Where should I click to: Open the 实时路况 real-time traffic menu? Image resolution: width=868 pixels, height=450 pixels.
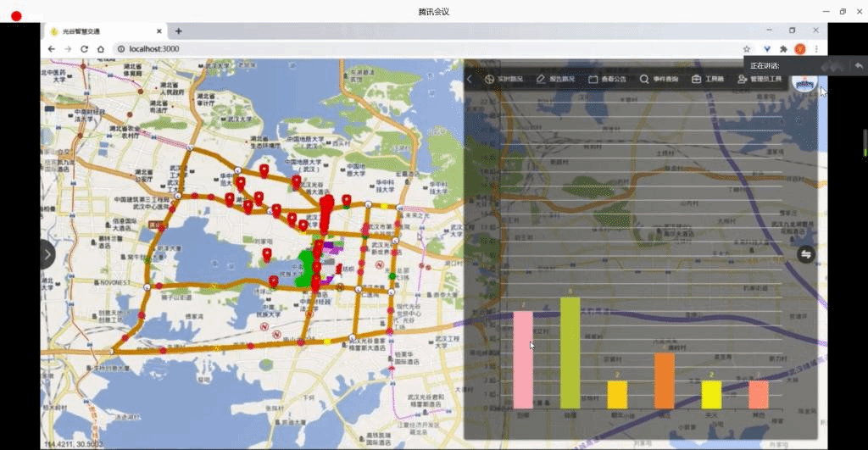[x=504, y=80]
